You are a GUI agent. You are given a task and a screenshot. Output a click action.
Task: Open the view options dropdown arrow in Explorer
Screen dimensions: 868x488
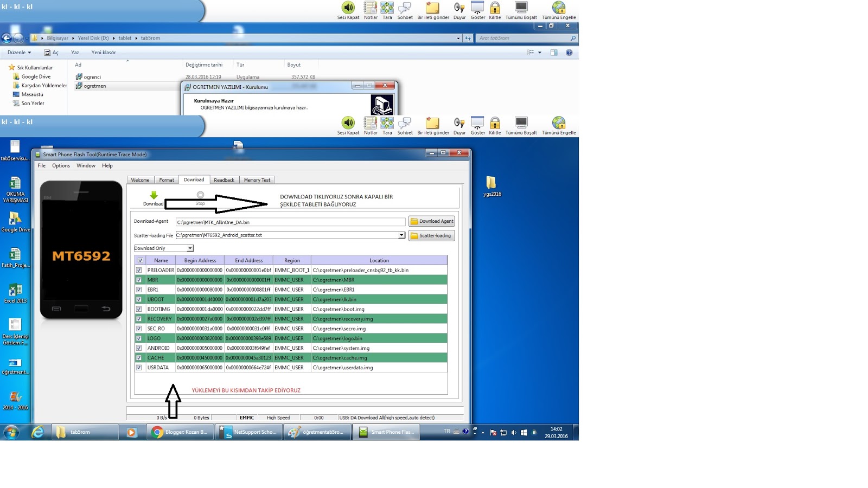coord(540,53)
